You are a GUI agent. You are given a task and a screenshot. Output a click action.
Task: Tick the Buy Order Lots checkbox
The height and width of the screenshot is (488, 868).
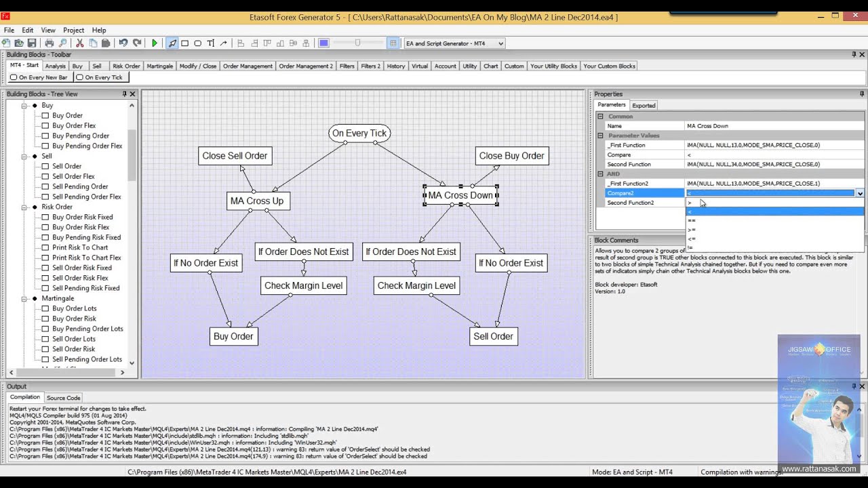click(x=45, y=309)
